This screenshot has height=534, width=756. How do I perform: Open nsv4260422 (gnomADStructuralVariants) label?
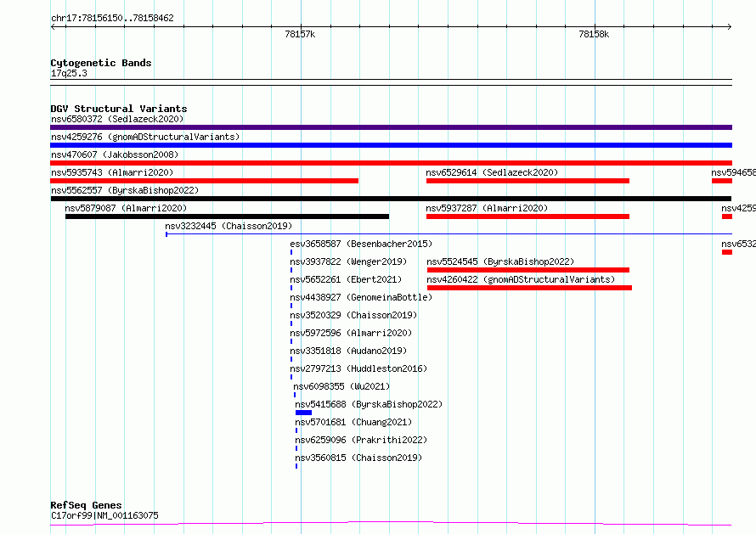point(521,279)
